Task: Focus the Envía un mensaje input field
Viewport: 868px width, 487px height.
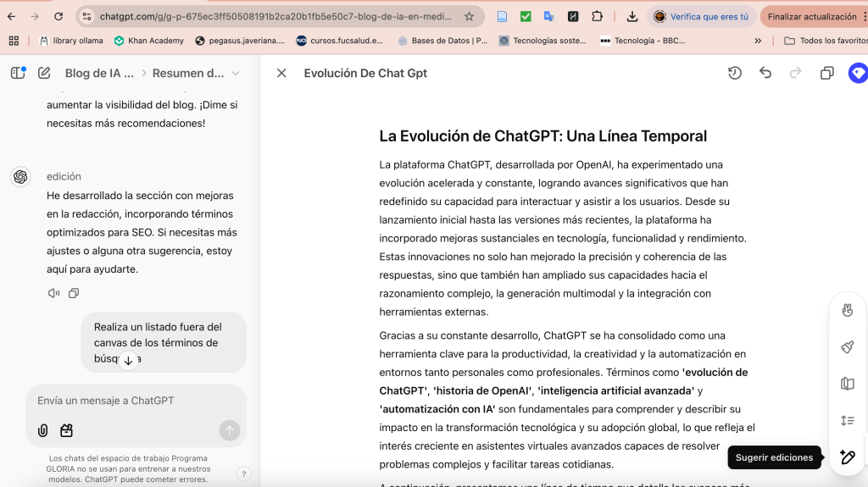Action: (x=127, y=401)
